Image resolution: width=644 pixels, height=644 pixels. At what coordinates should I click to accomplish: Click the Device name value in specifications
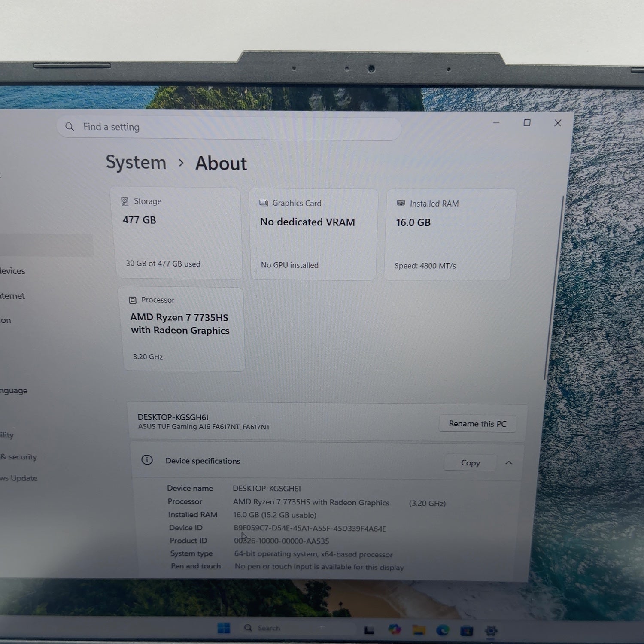coord(267,489)
